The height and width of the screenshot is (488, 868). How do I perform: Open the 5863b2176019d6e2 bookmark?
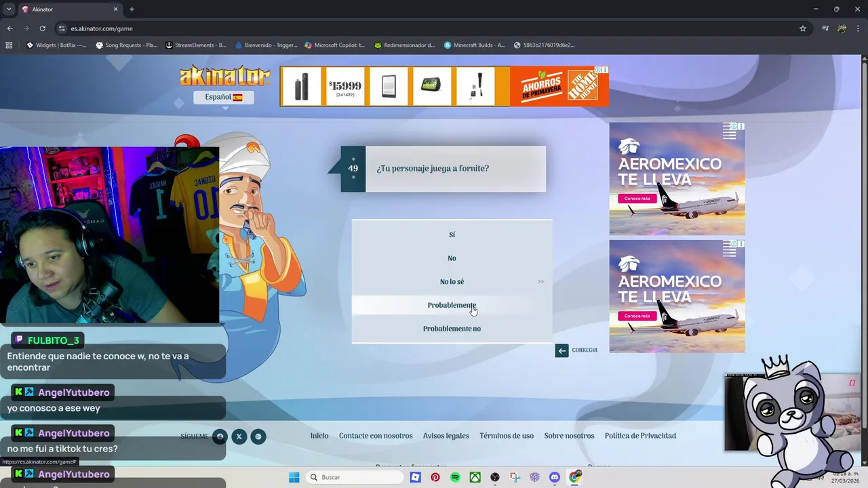[x=545, y=45]
